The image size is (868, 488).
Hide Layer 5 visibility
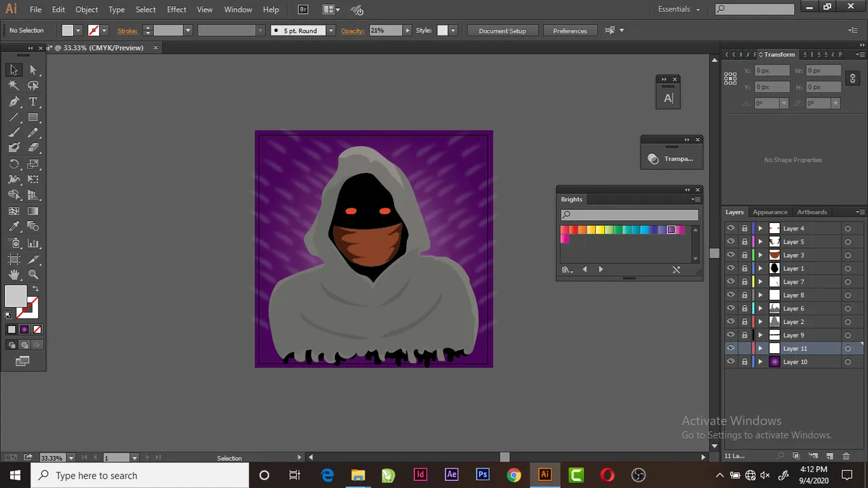[730, 241]
